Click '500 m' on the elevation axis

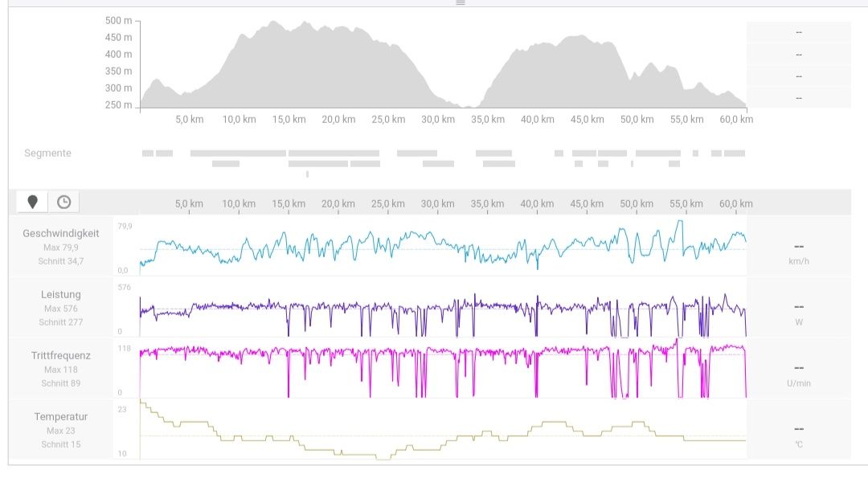pyautogui.click(x=118, y=20)
